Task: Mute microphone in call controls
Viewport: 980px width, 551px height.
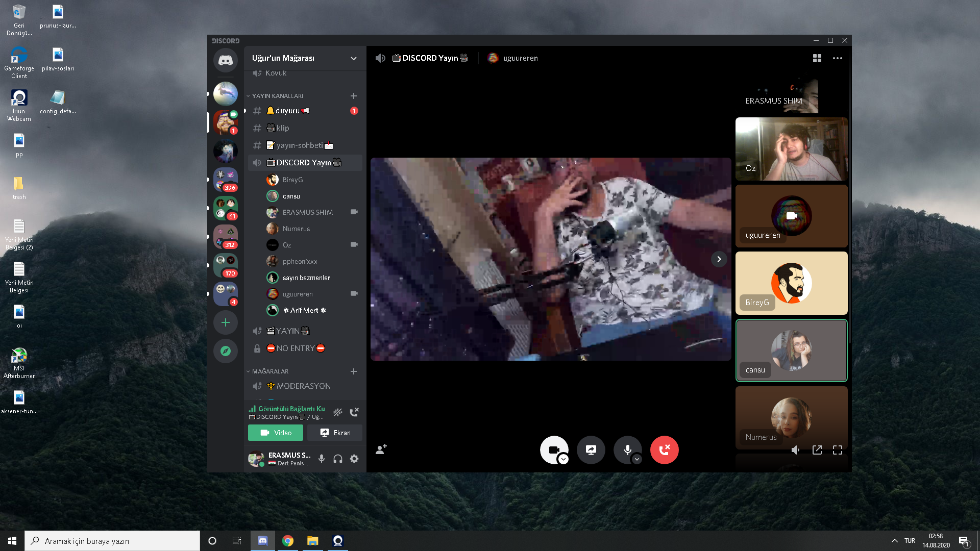Action: (x=627, y=450)
